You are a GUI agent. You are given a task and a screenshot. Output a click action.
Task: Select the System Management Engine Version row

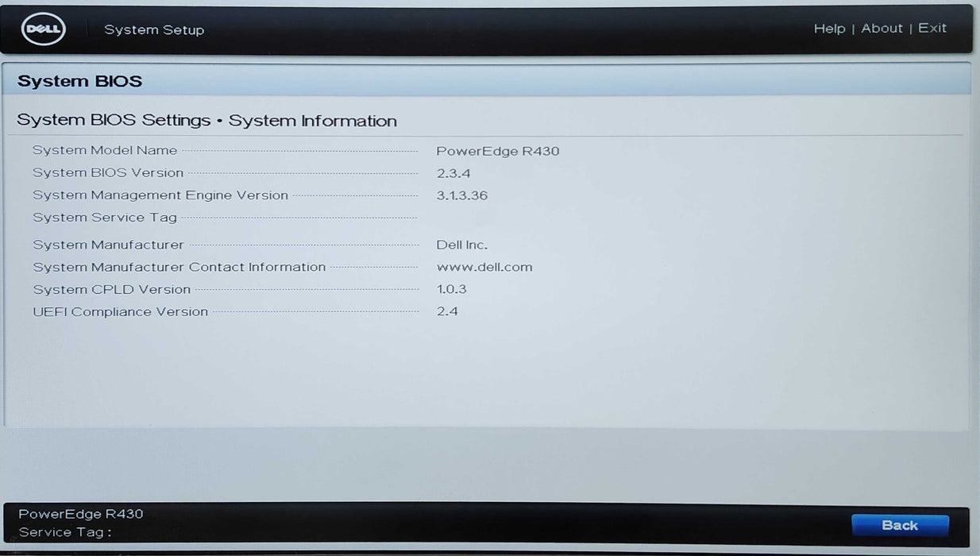tap(160, 195)
